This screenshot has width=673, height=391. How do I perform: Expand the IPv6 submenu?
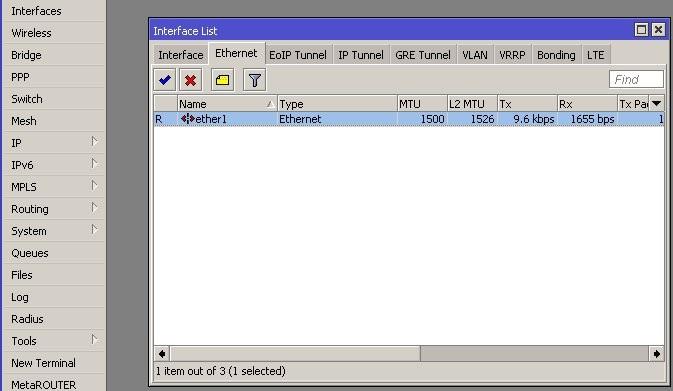94,164
